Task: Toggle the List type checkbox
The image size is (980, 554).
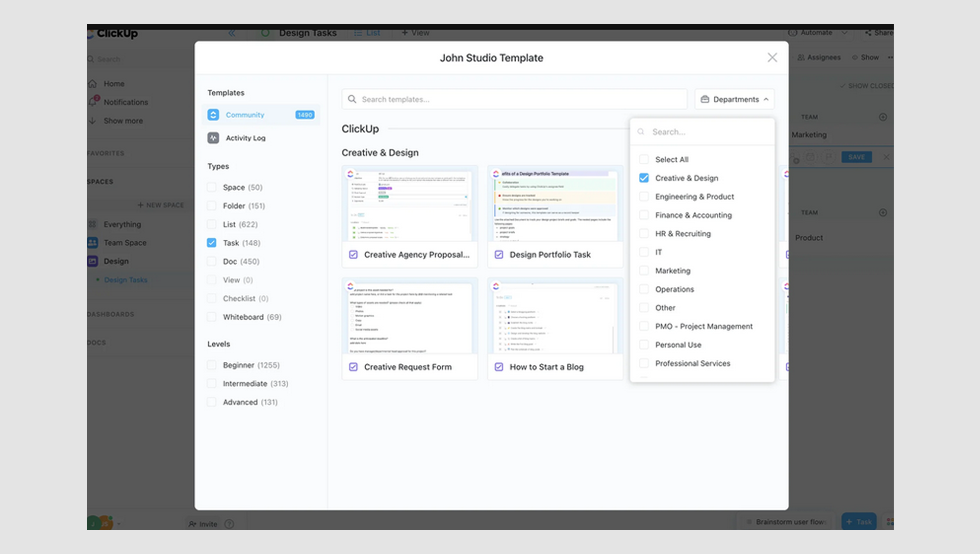Action: (211, 224)
